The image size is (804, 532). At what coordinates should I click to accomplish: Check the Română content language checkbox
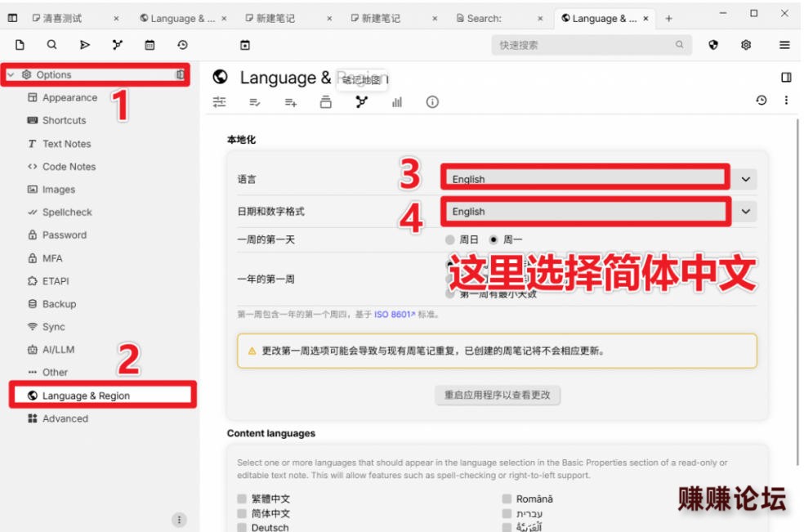pyautogui.click(x=507, y=498)
